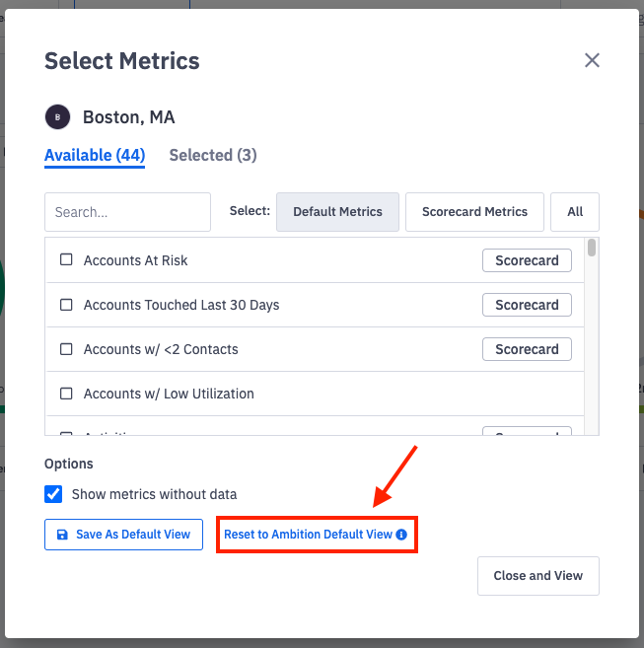Click the Boston, MA avatar icon
The image size is (644, 648).
click(x=57, y=117)
